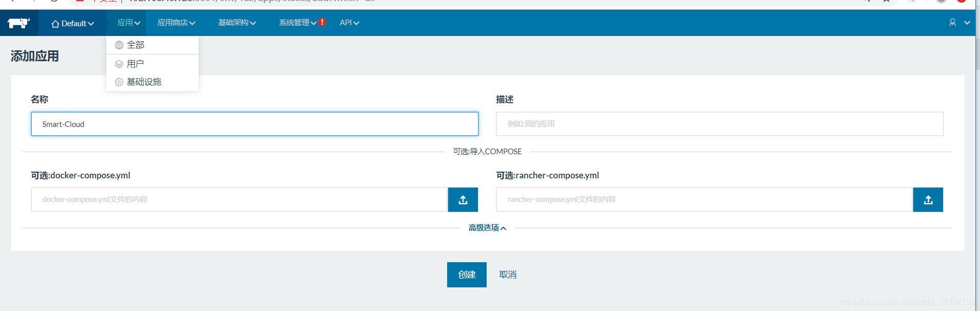980x311 pixels.
Task: Click the 名称 field label
Action: pos(40,99)
